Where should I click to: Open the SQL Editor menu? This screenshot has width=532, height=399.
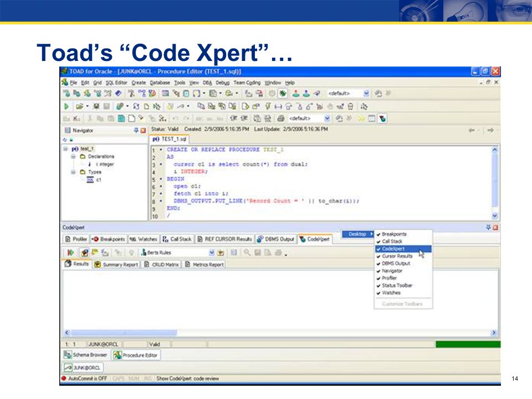[116, 83]
